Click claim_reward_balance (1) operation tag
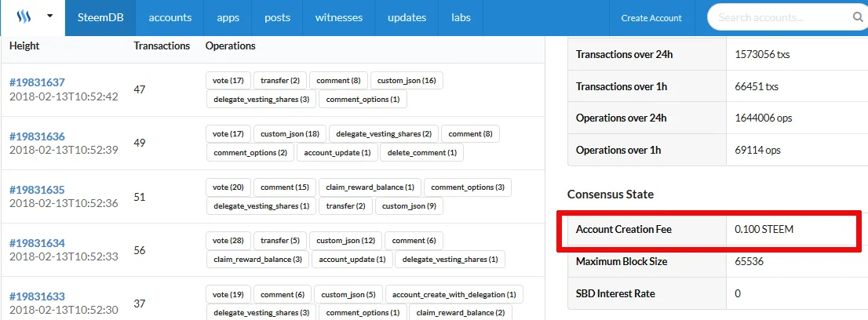This screenshot has height=320, width=868. 370,187
